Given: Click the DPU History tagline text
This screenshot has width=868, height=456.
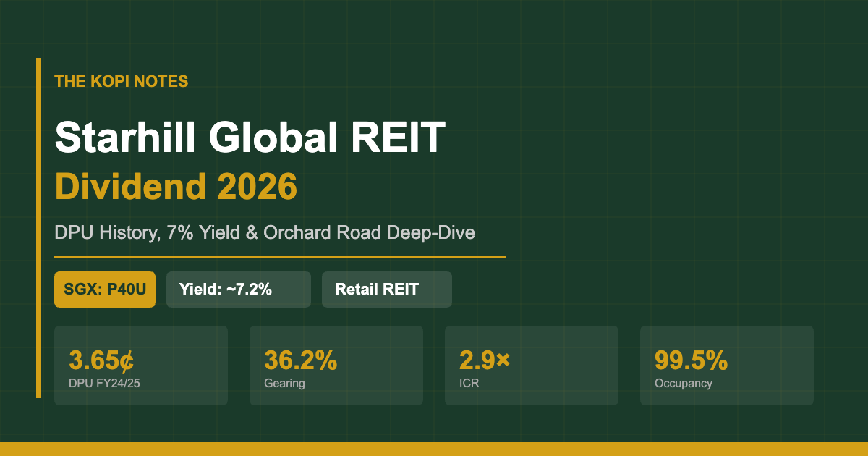Looking at the screenshot, I should [265, 233].
